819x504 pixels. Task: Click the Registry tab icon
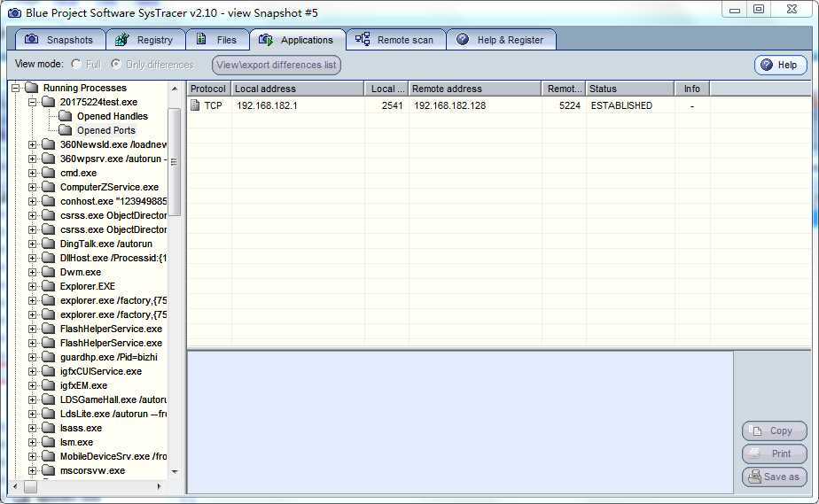(121, 40)
